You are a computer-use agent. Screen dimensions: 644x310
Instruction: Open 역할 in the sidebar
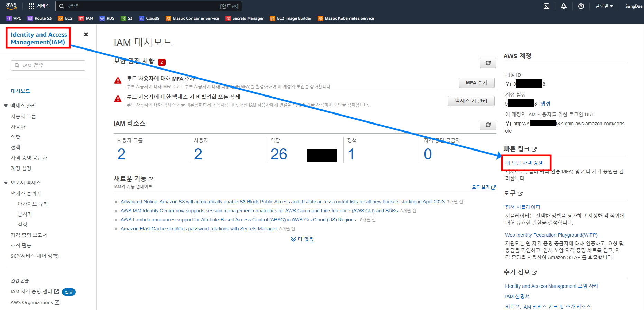(16, 137)
